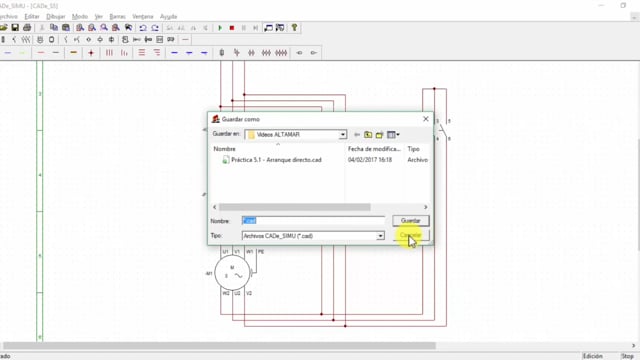Screen dimensions: 640x360
Task: Open the Editar menu
Action: coord(32,17)
